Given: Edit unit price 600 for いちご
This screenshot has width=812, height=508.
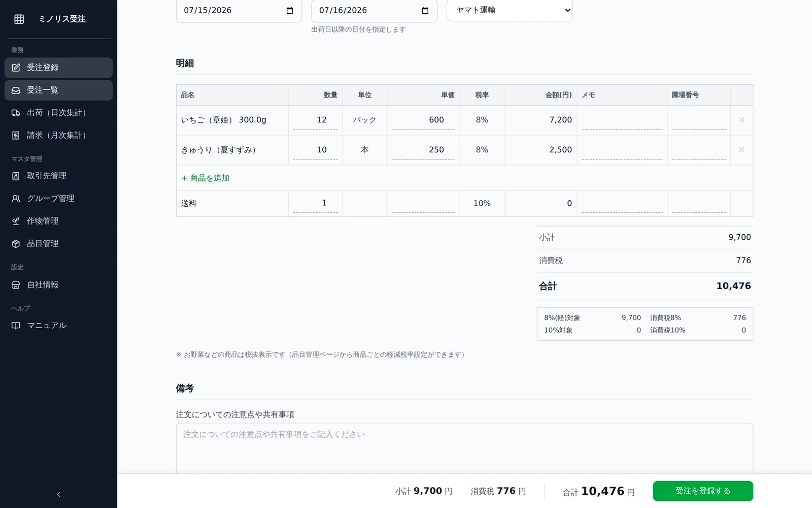Looking at the screenshot, I should point(423,120).
